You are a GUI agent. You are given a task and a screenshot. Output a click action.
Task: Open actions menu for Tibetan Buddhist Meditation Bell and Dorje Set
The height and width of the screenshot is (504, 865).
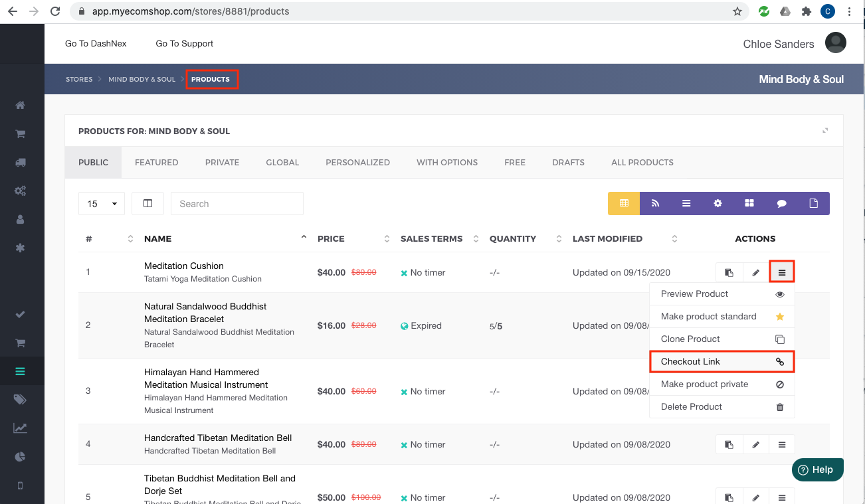782,497
